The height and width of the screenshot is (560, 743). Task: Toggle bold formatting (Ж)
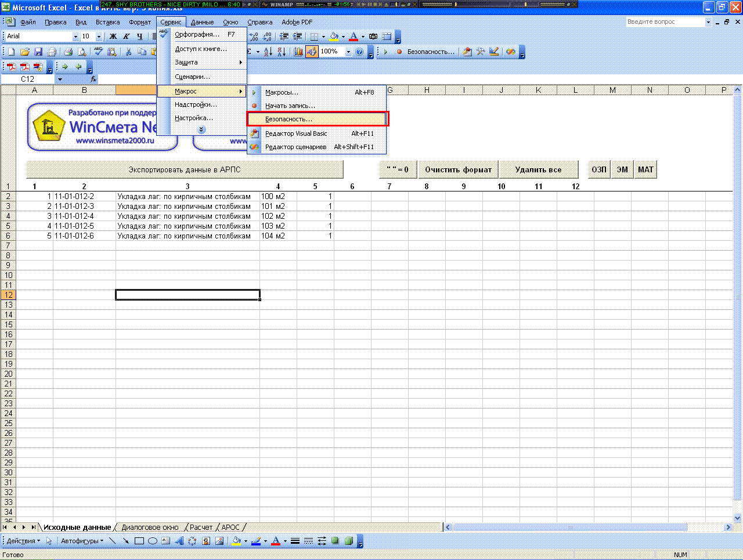click(113, 36)
